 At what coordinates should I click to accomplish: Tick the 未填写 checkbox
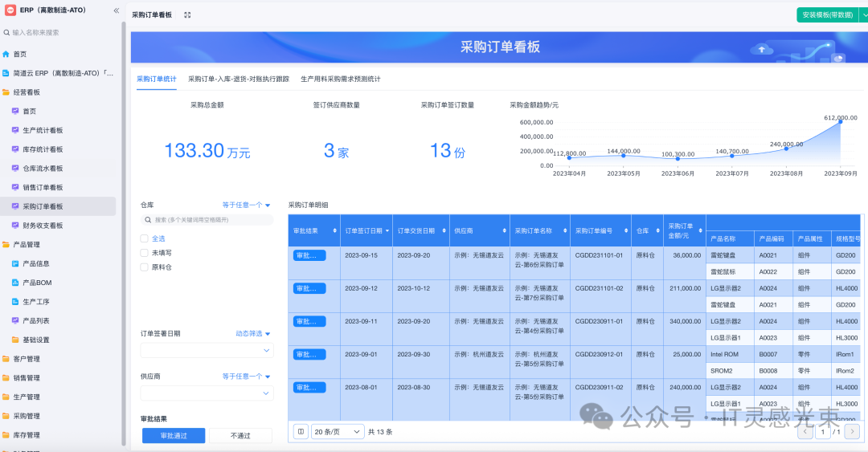145,253
